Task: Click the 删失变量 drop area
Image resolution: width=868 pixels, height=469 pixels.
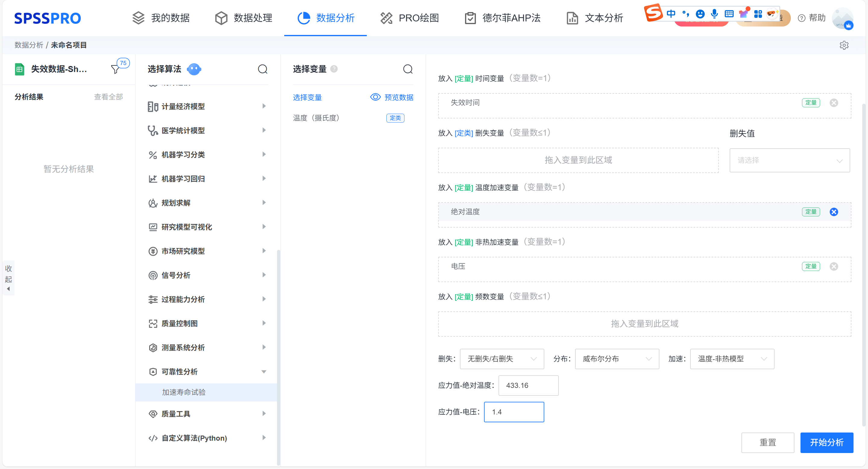Action: coord(578,160)
